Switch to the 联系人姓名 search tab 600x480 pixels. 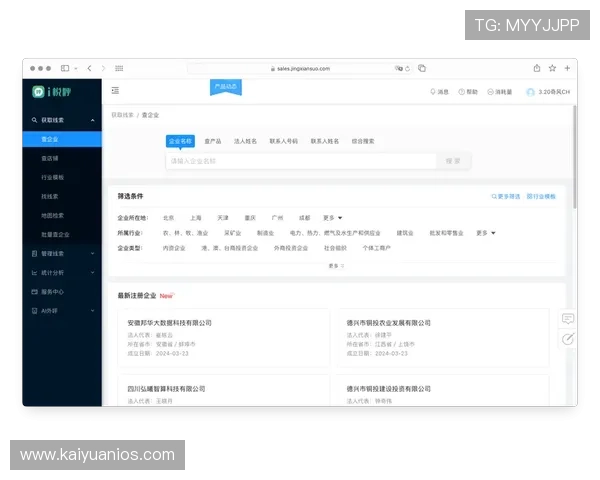tap(325, 141)
